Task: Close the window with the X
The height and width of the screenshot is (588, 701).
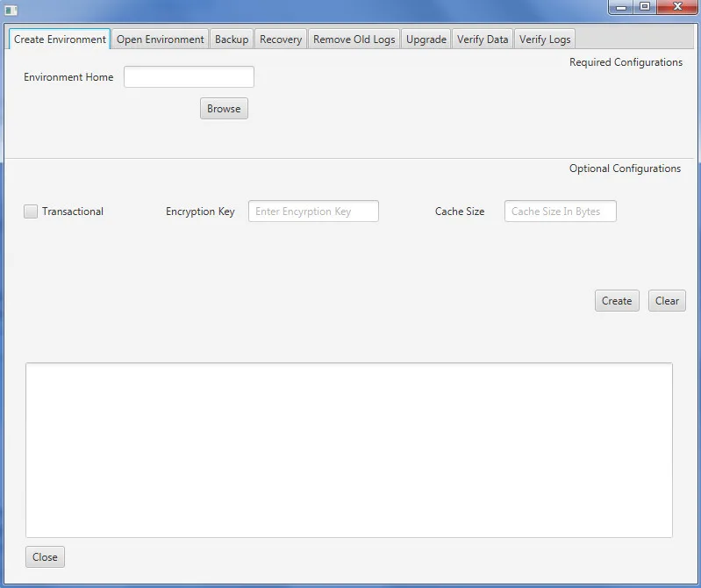Action: click(678, 7)
